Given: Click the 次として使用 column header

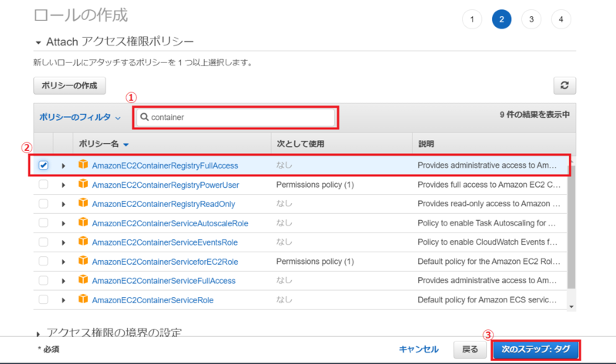Looking at the screenshot, I should [300, 144].
